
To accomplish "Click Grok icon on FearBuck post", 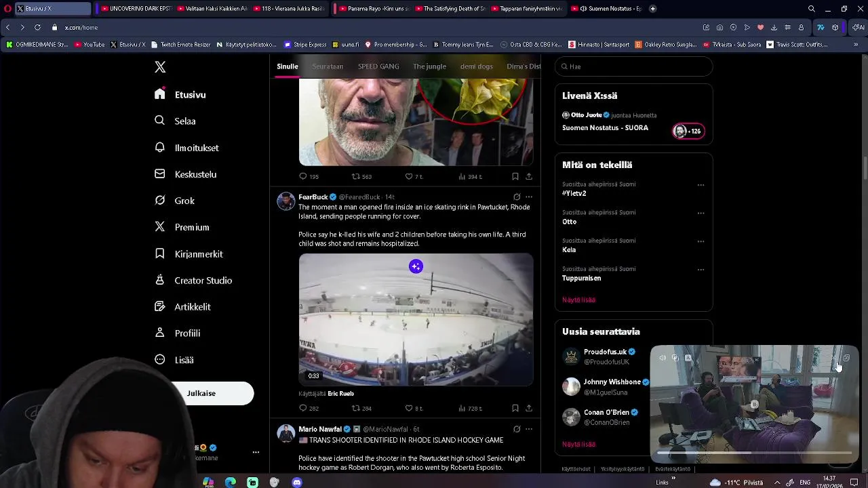I will 517,197.
